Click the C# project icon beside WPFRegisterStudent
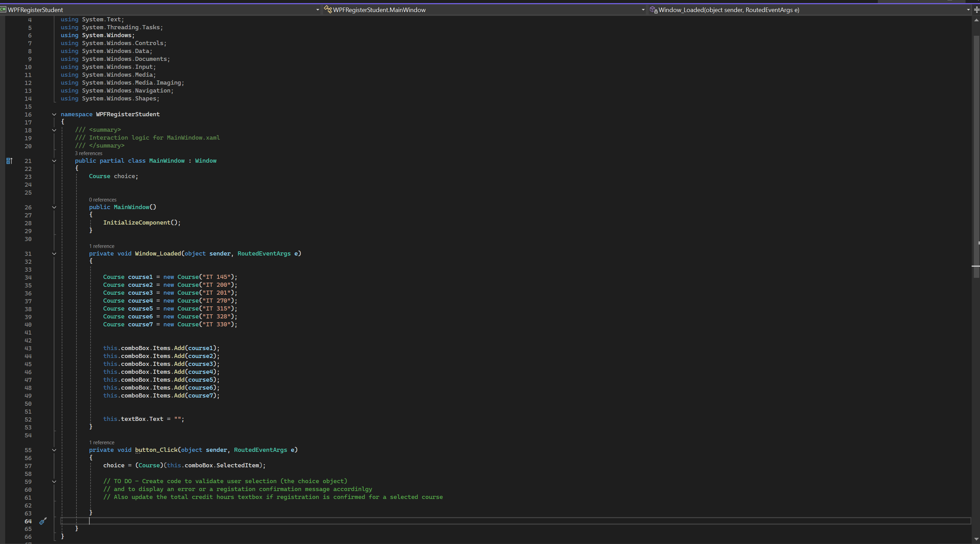This screenshot has height=544, width=980. tap(3, 10)
